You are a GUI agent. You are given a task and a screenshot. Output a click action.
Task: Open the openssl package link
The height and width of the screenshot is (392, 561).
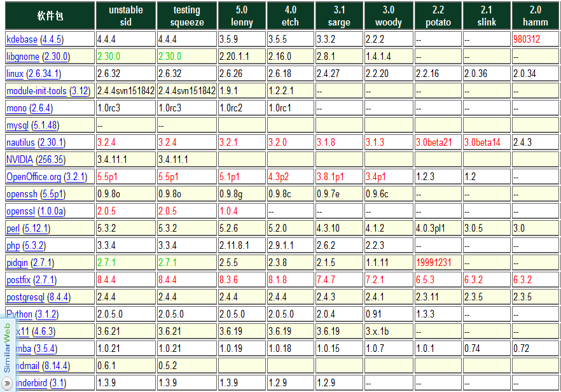pyautogui.click(x=21, y=211)
